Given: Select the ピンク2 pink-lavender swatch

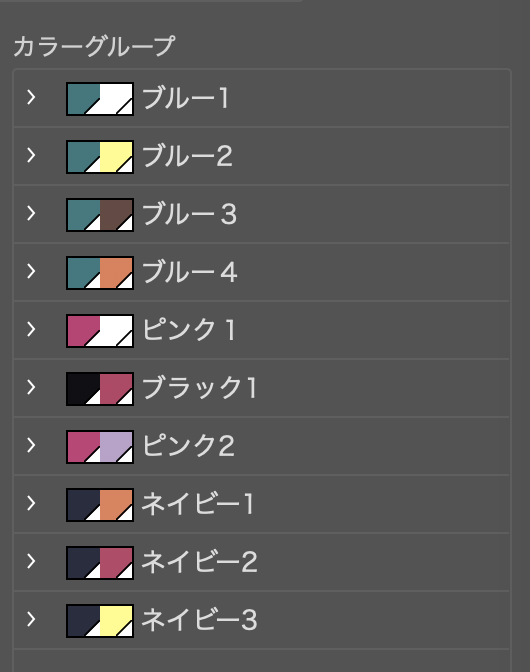Looking at the screenshot, I should pos(100,447).
